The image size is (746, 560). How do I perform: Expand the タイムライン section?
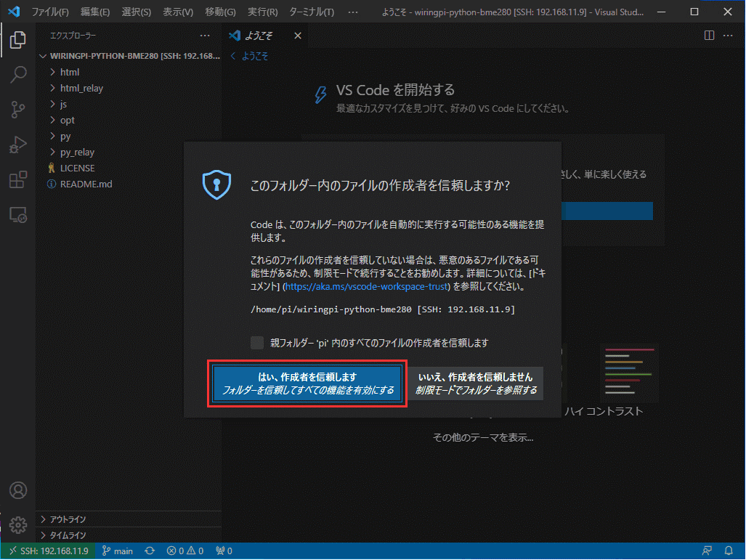click(129, 535)
